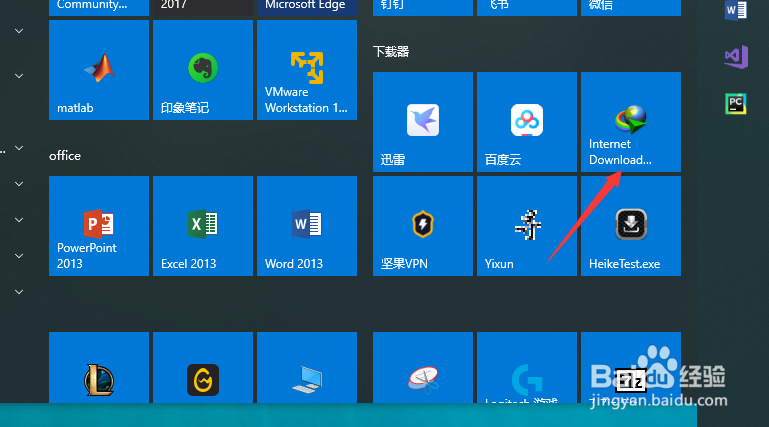Open the 7z archive tile
Viewport: 769px width, 427px height.
631,368
